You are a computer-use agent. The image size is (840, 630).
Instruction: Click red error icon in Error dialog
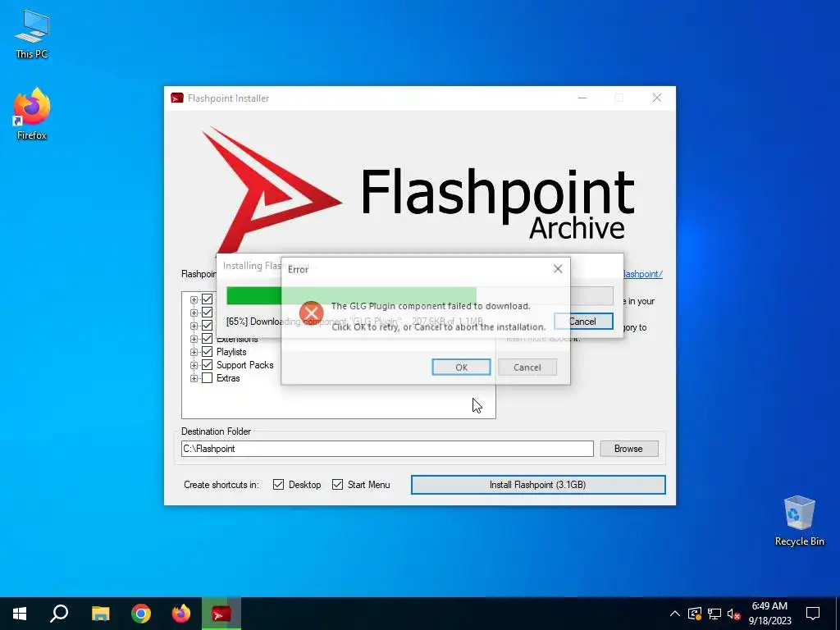[311, 313]
